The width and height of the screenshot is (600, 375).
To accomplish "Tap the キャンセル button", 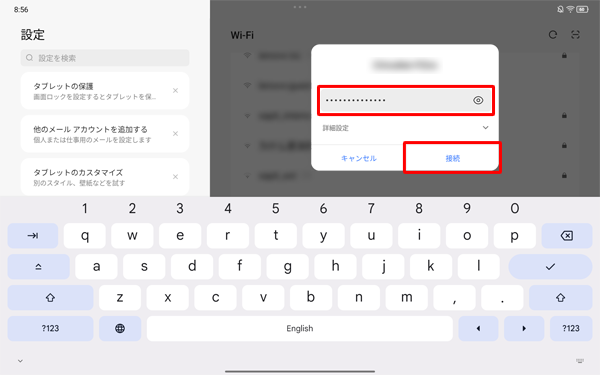I will click(359, 158).
